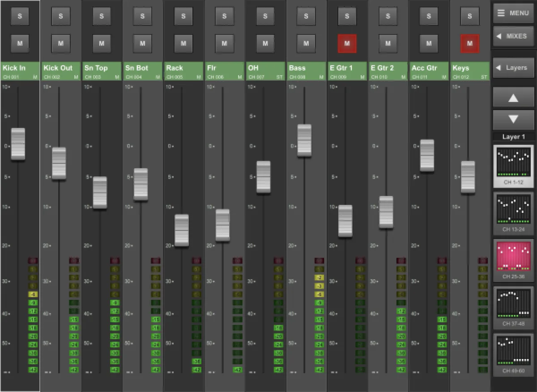Click the Sn Top fader knob
The image size is (537, 392).
100,192
